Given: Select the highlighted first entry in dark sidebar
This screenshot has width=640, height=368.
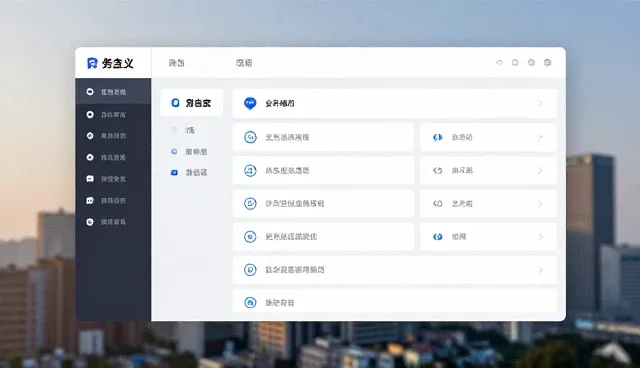Looking at the screenshot, I should (113, 92).
